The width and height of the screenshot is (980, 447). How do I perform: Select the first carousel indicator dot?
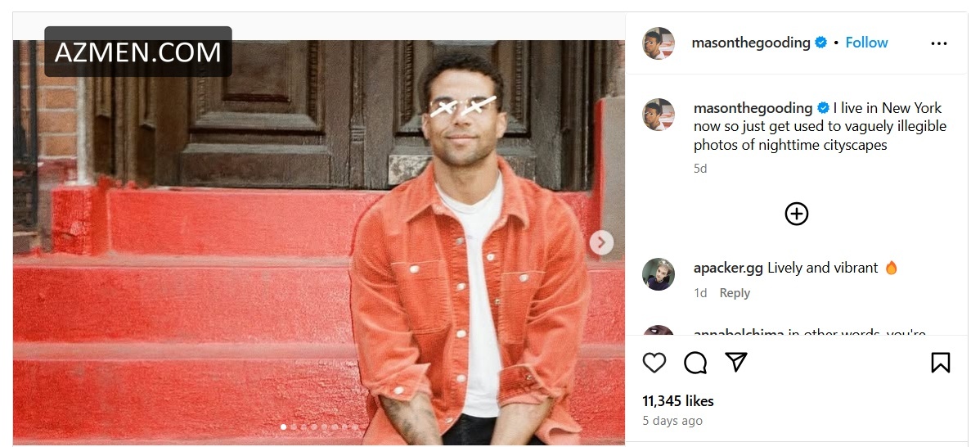point(284,427)
